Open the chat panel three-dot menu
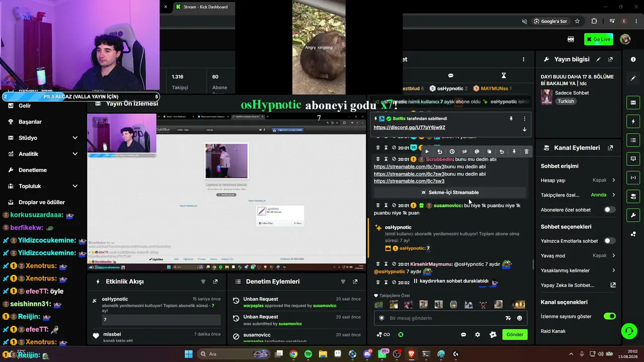 (x=523, y=59)
